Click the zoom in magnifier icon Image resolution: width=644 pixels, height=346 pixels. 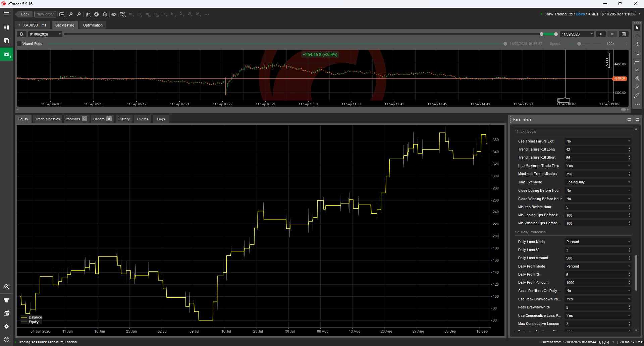(79, 14)
